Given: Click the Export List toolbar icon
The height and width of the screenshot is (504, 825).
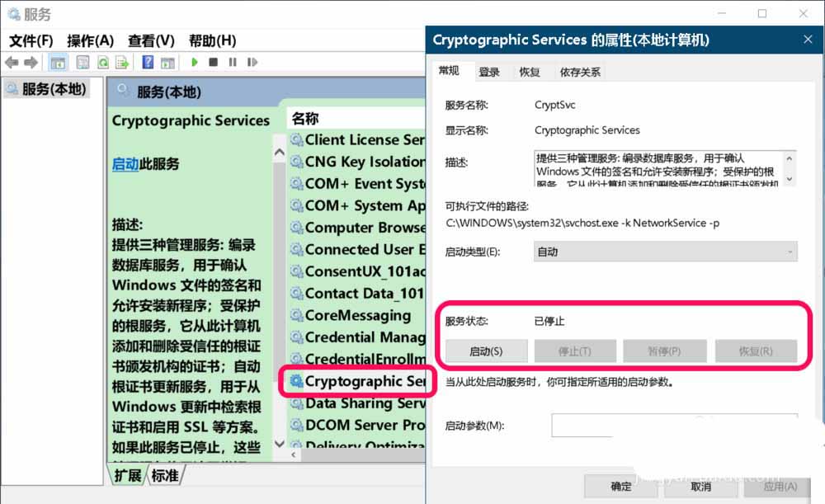Looking at the screenshot, I should [122, 63].
